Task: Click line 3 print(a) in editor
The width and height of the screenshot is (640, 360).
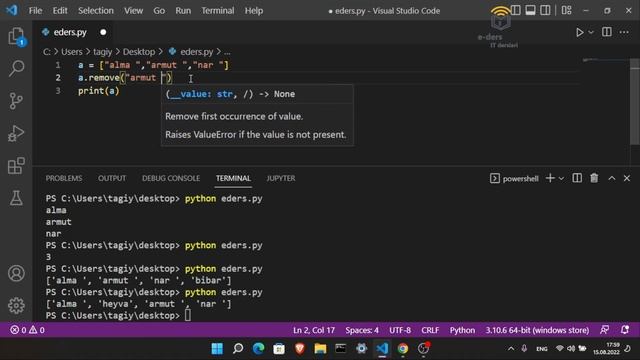Action: pyautogui.click(x=98, y=91)
